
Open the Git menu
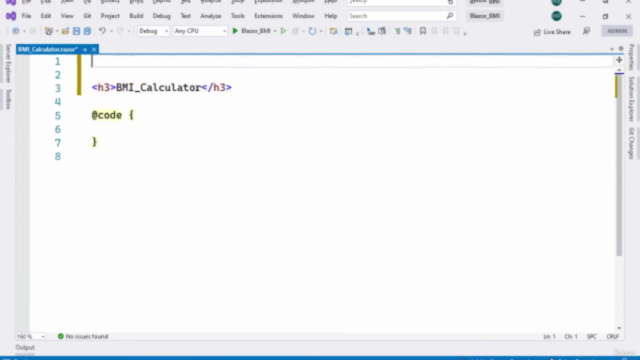pos(87,16)
